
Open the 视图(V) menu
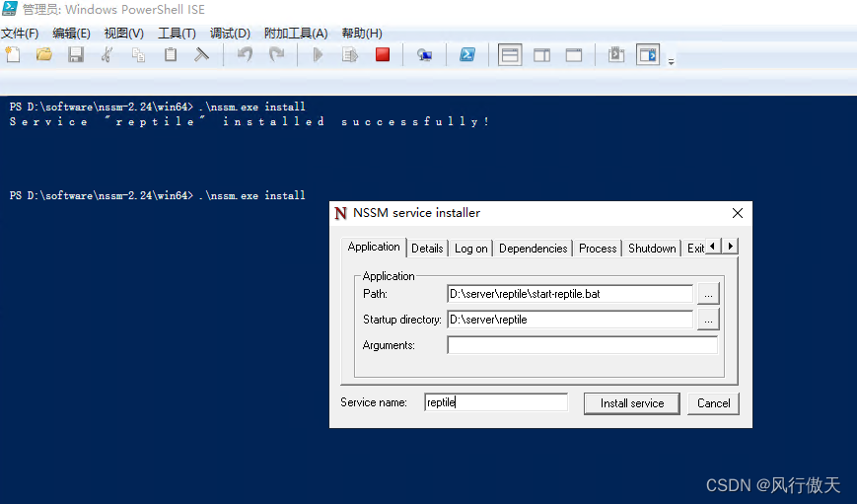124,34
